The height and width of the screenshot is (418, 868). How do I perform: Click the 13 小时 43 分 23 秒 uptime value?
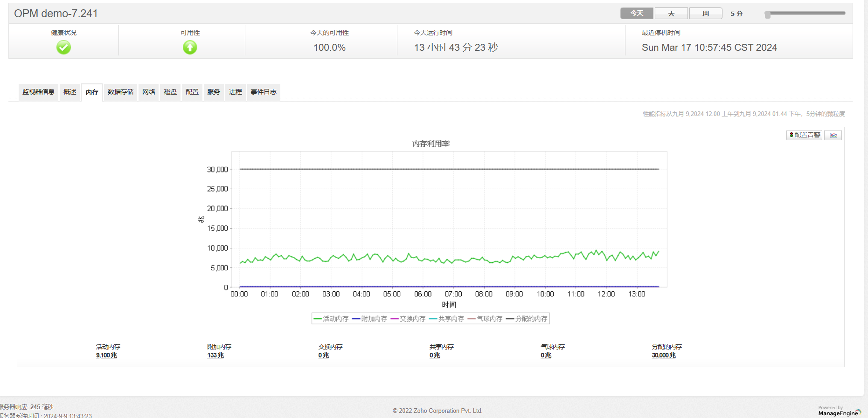(x=456, y=48)
